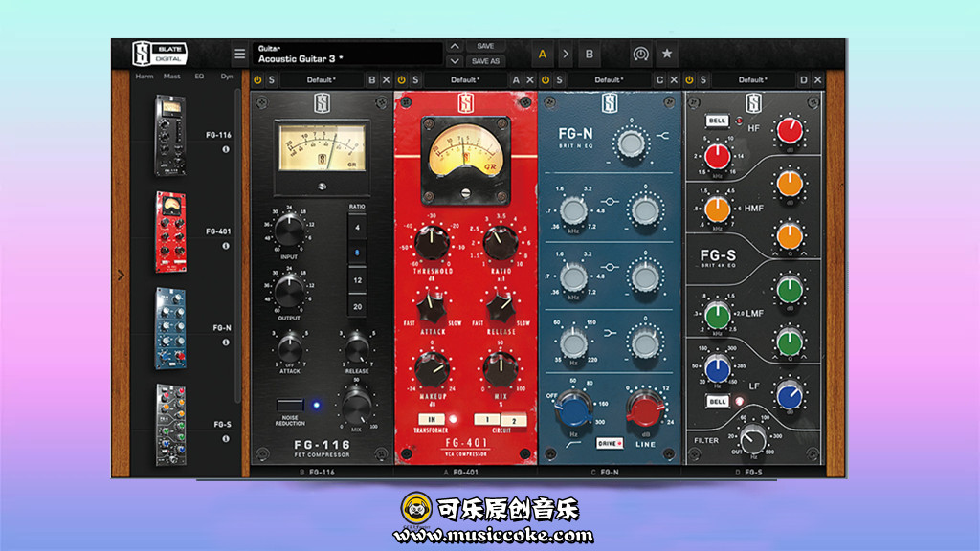Click the FG-N slot letter C button

pos(660,80)
